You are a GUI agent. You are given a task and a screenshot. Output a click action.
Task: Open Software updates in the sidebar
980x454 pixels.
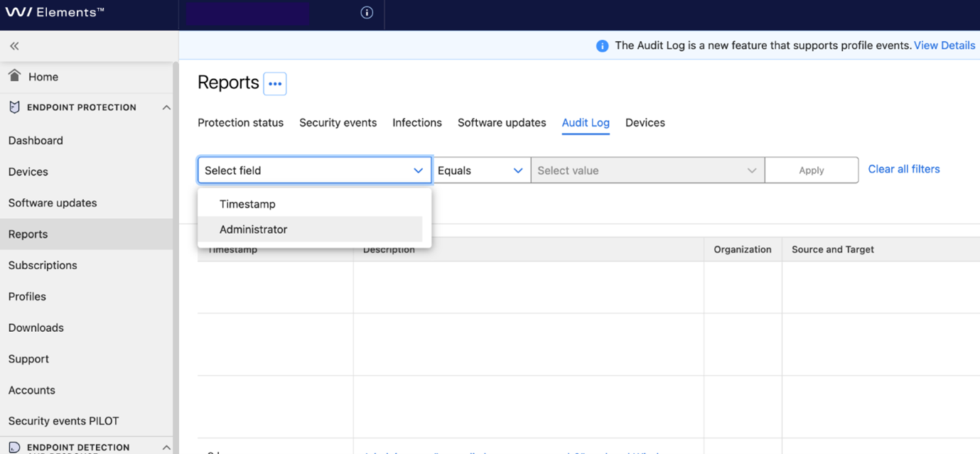(x=87, y=203)
